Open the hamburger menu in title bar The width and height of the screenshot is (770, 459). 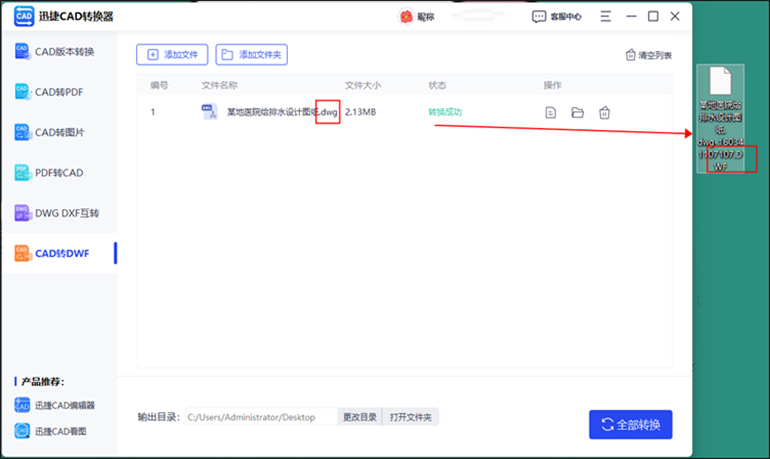[605, 16]
